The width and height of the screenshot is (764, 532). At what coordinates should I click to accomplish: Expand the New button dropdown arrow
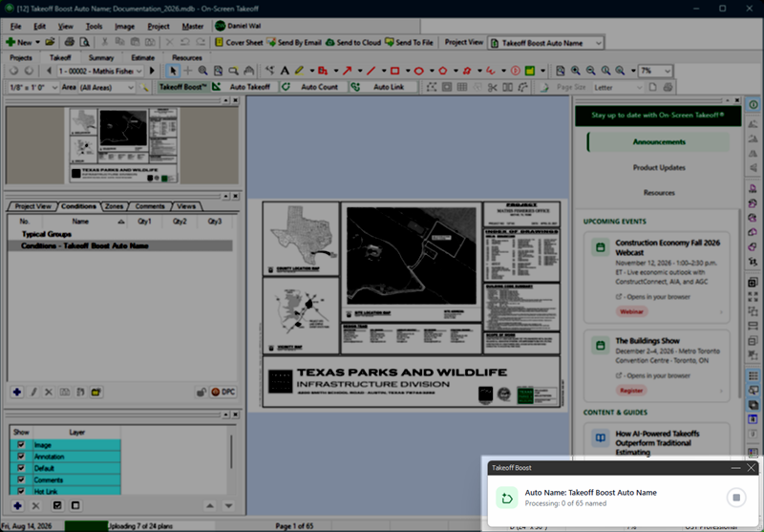(x=37, y=42)
